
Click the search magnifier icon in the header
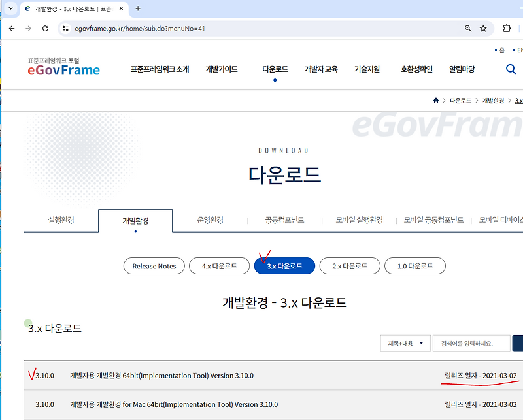tap(511, 69)
